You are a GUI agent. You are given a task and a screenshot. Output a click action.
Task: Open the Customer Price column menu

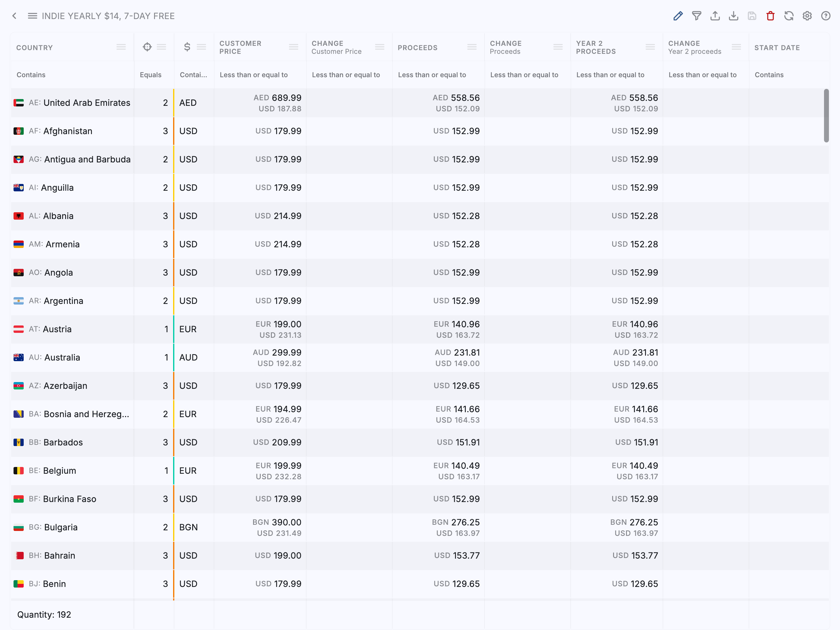pos(294,47)
